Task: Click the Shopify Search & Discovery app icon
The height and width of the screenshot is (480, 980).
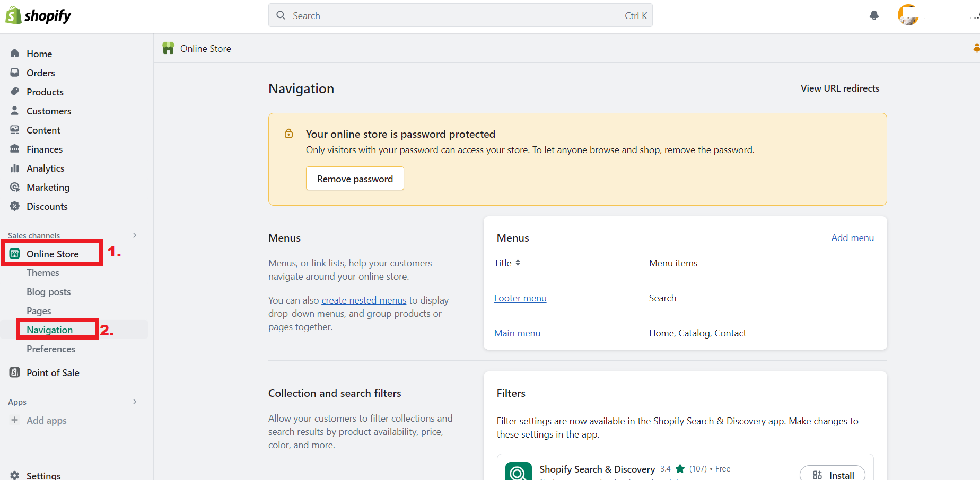Action: coord(519,470)
